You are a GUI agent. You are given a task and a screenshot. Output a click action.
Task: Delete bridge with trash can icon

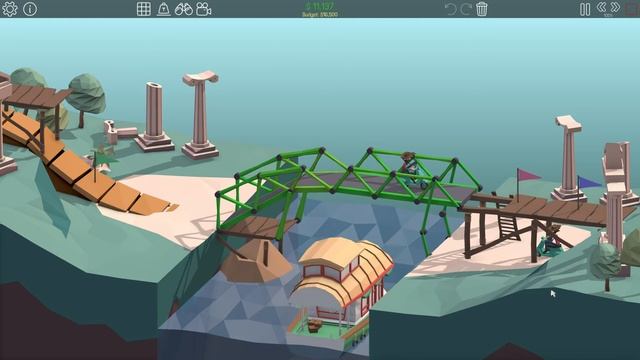[x=482, y=9]
